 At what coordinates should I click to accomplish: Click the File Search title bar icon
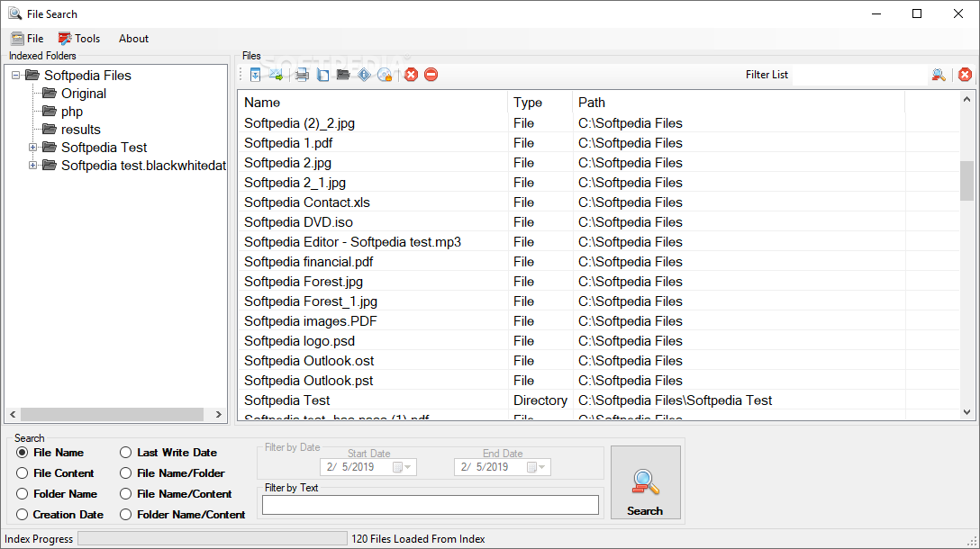coord(15,13)
